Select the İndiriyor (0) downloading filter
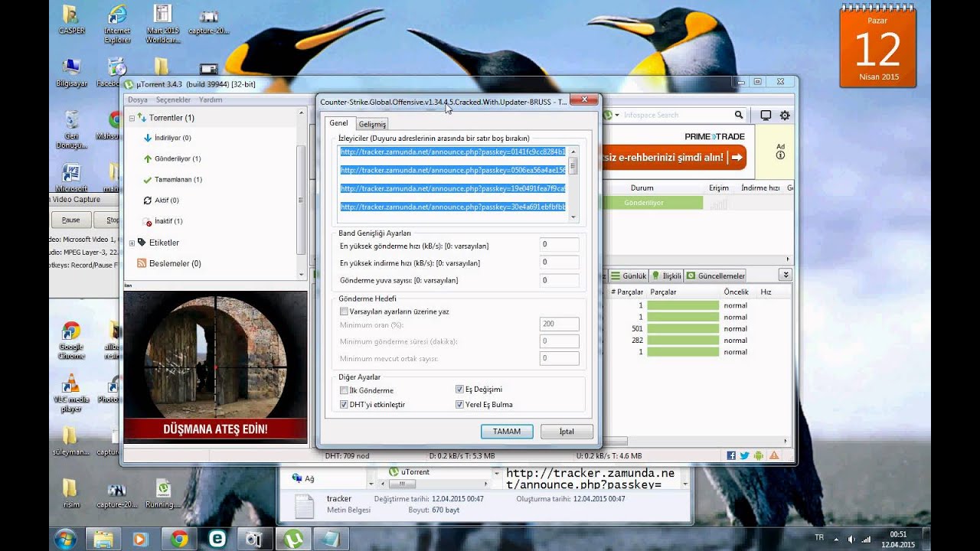This screenshot has width=980, height=551. 167,138
